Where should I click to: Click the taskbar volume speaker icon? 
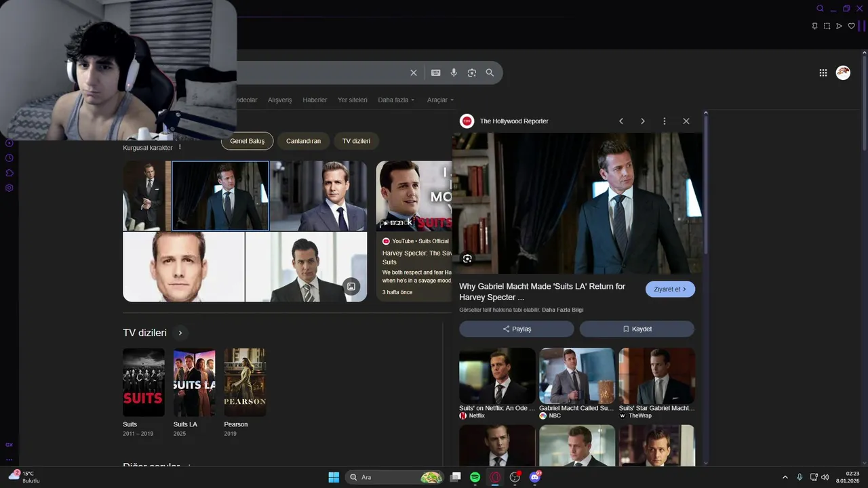(x=825, y=477)
